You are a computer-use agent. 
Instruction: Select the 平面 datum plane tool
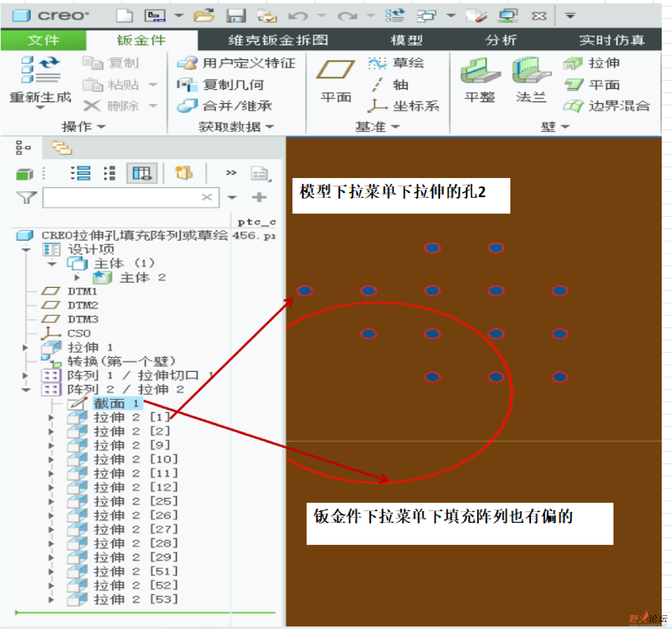pos(336,81)
